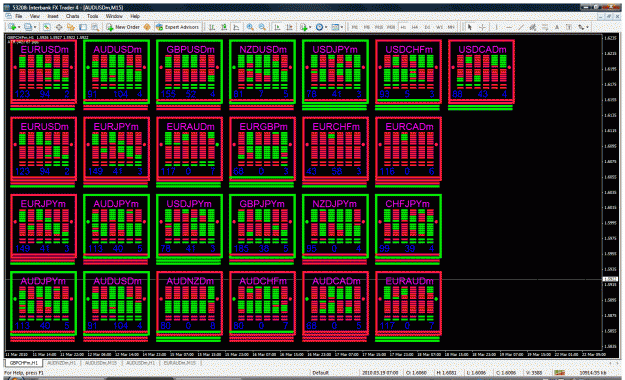Launch the MetaEditor icon

[x=147, y=27]
